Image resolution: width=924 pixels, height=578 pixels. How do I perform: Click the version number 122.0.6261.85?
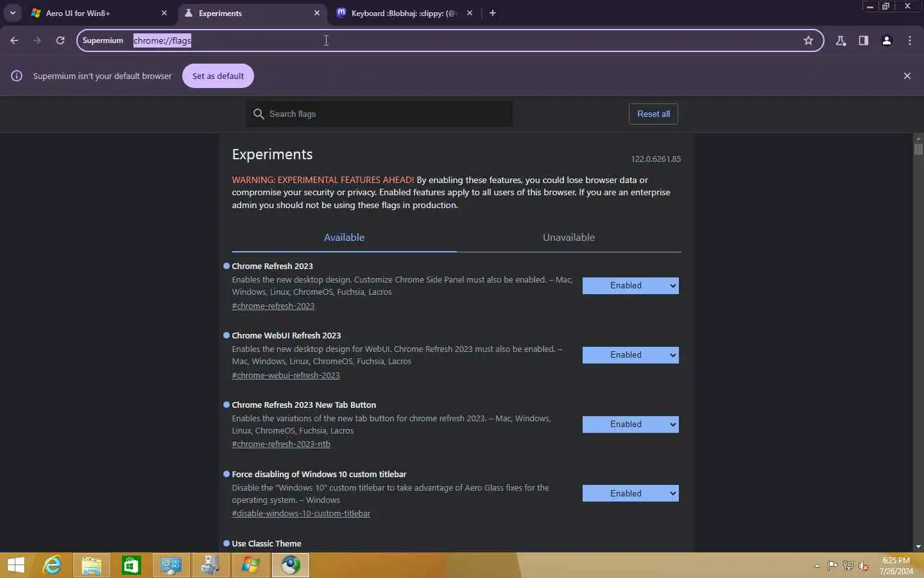click(656, 159)
